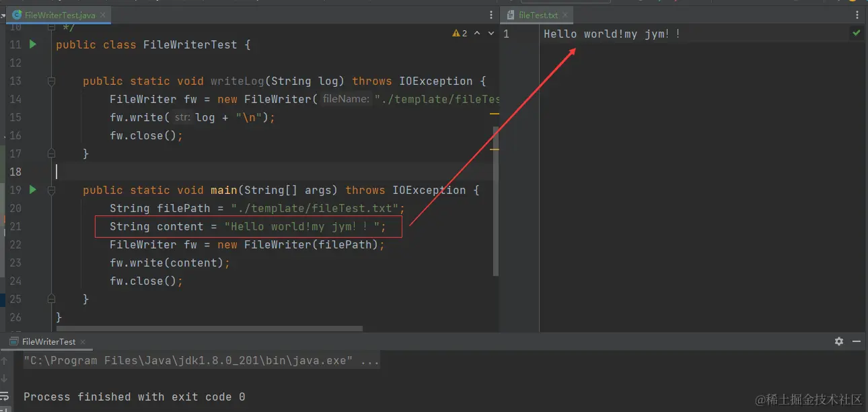The height and width of the screenshot is (412, 868).
Task: Collapse the main method fold marker
Action: pos(51,190)
